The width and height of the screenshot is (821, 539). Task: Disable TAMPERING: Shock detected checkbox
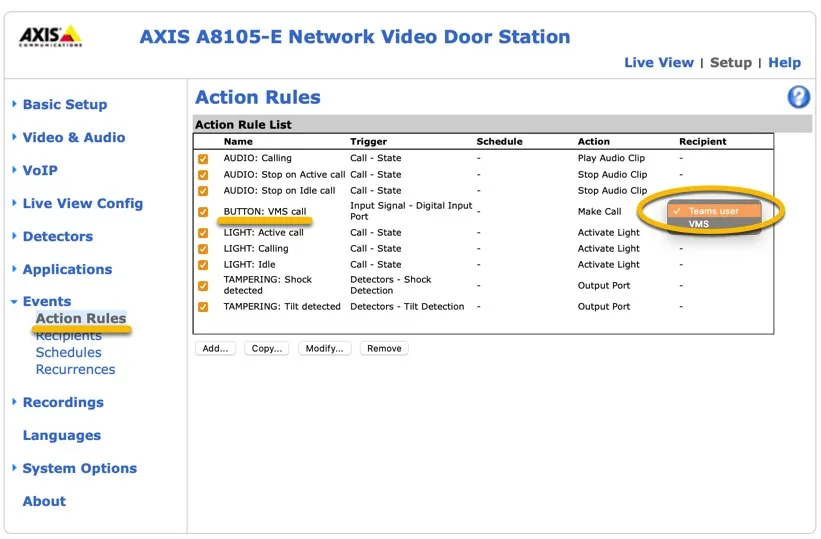click(203, 286)
